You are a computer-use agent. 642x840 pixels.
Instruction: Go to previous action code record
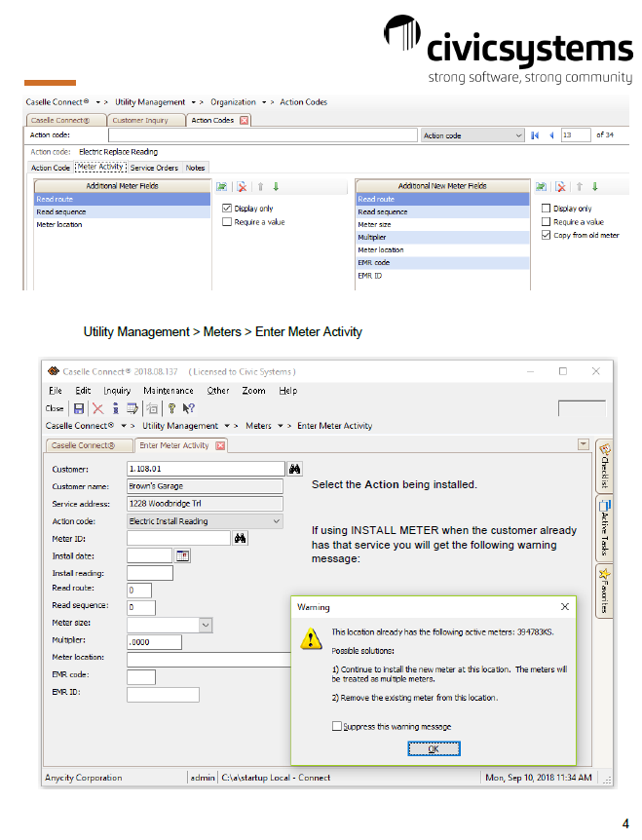[551, 135]
